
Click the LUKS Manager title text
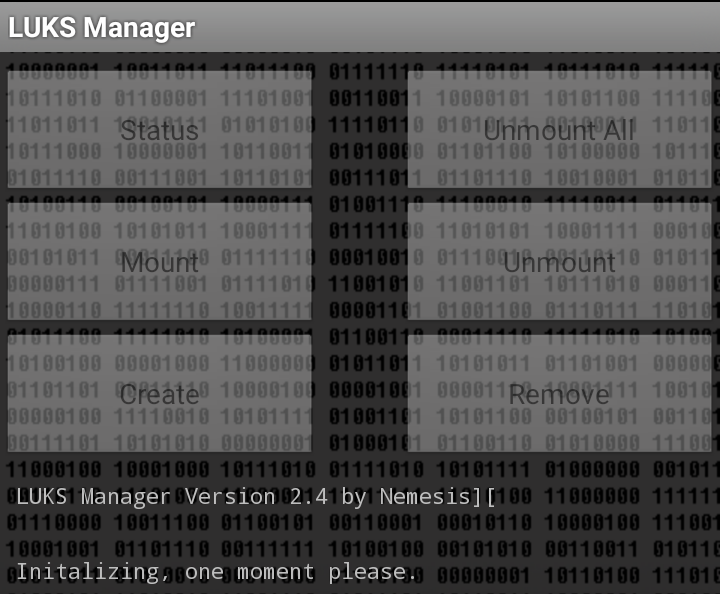pos(101,27)
